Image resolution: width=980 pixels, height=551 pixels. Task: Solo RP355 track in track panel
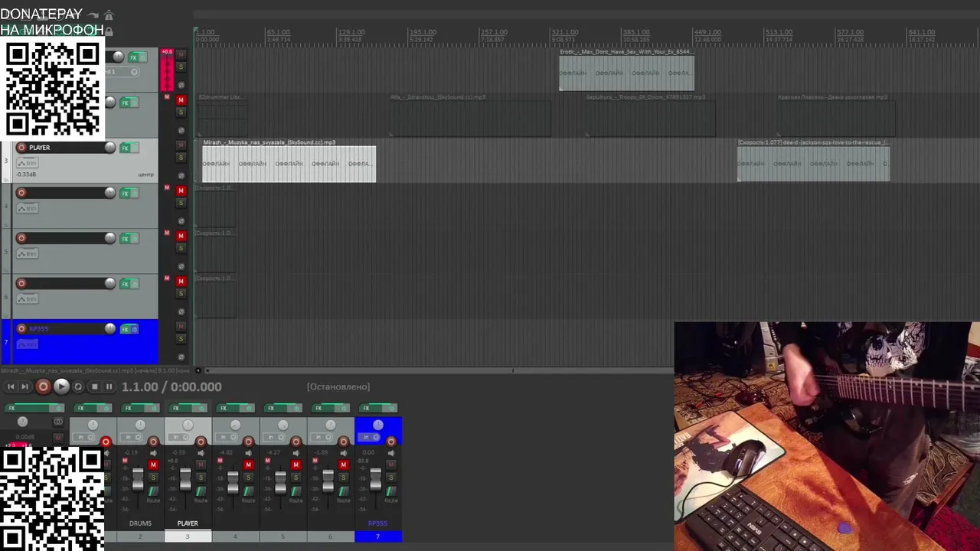pyautogui.click(x=181, y=339)
